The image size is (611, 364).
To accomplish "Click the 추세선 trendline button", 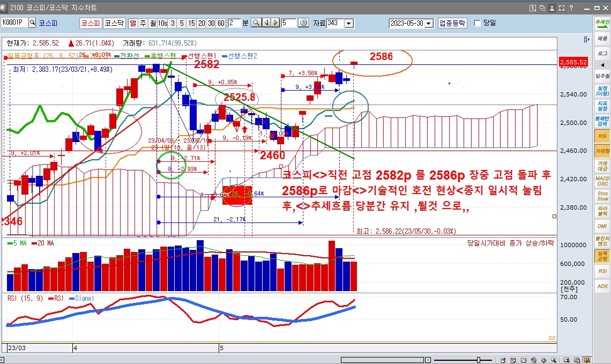I will tap(602, 24).
